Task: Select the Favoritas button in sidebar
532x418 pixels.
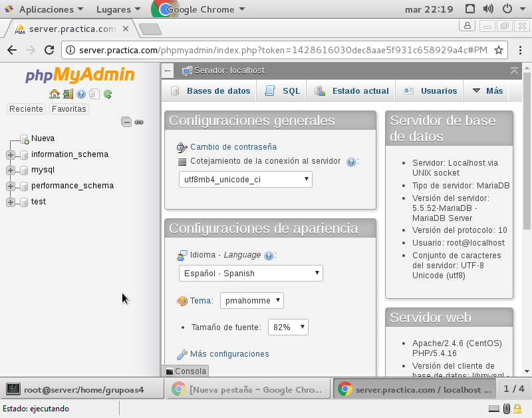Action: pyautogui.click(x=68, y=108)
